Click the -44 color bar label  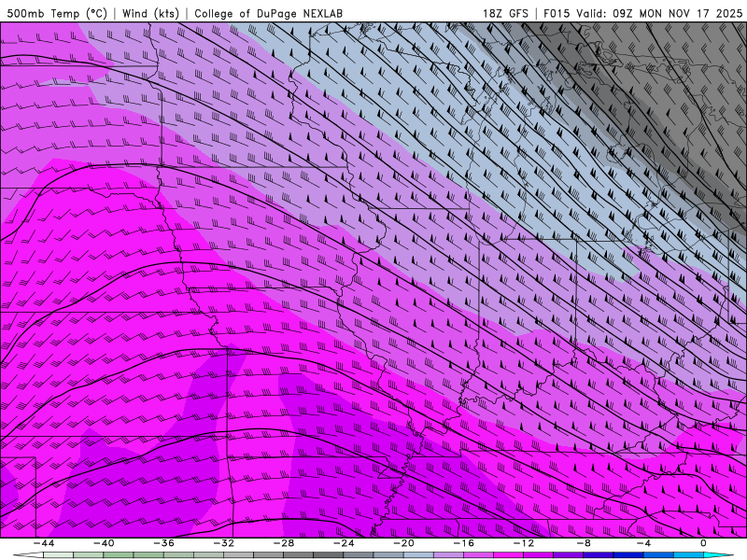coord(44,543)
